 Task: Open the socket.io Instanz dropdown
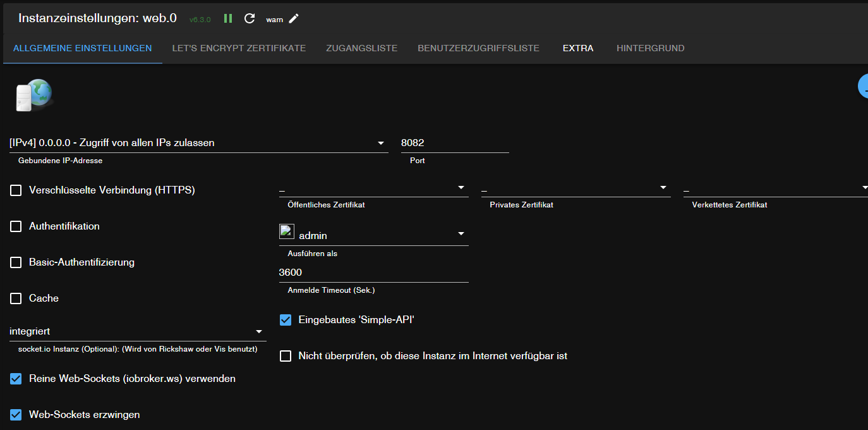pyautogui.click(x=137, y=331)
